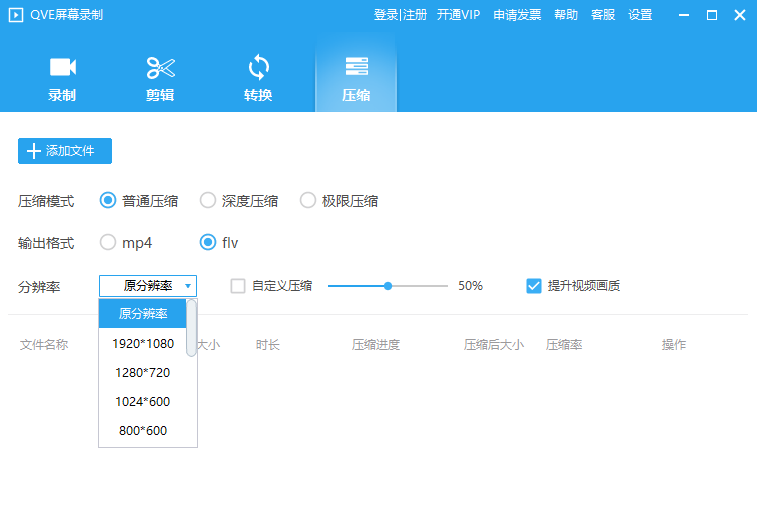This screenshot has width=757, height=516.
Task: Choose 1280*720 resolution option
Action: (x=142, y=372)
